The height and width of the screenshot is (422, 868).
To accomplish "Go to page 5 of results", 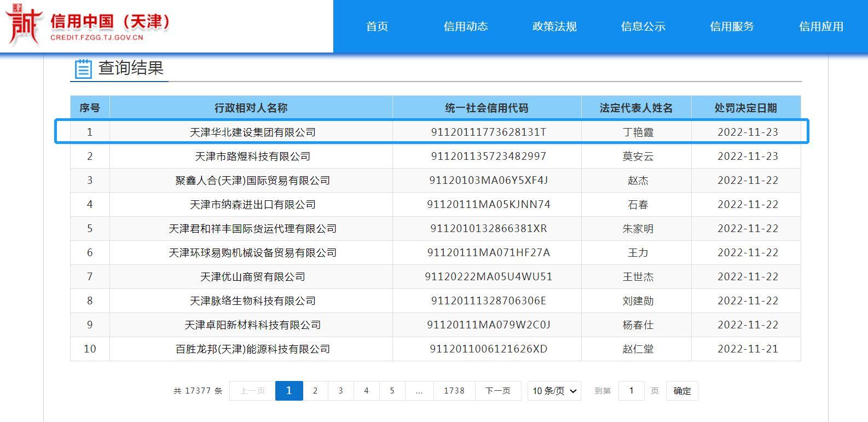I will [x=392, y=391].
